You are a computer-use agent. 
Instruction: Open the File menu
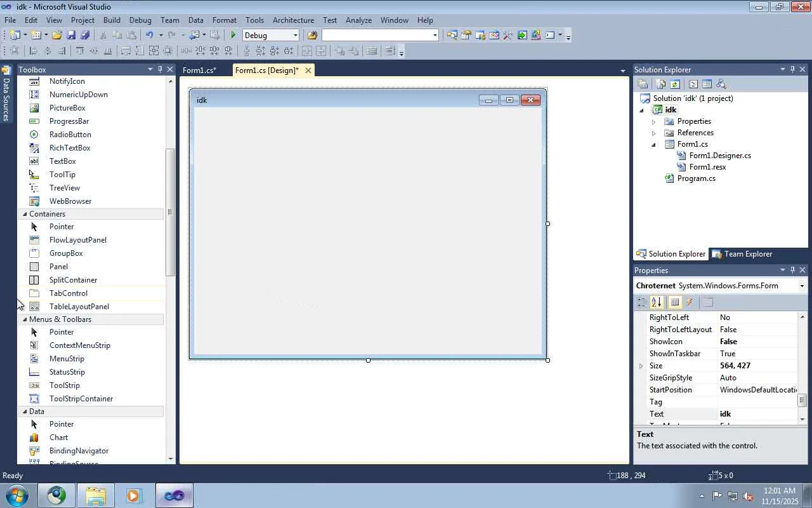pyautogui.click(x=11, y=20)
